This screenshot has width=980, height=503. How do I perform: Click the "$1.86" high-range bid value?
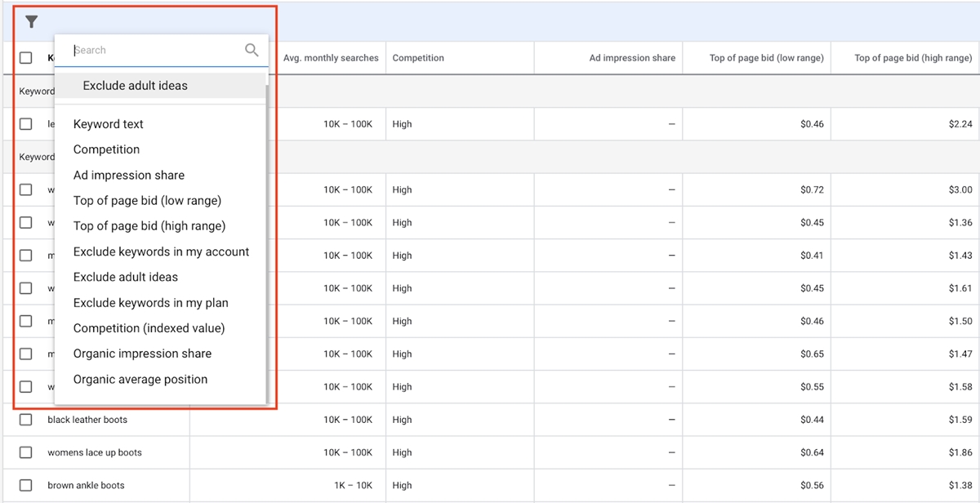tap(960, 452)
